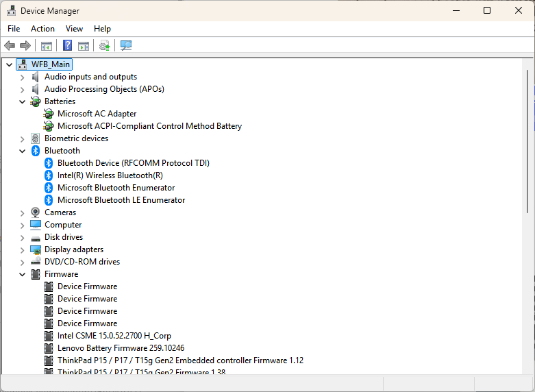Click Show/Hide Action Pane toolbar icon
The image size is (535, 392).
tap(84, 45)
